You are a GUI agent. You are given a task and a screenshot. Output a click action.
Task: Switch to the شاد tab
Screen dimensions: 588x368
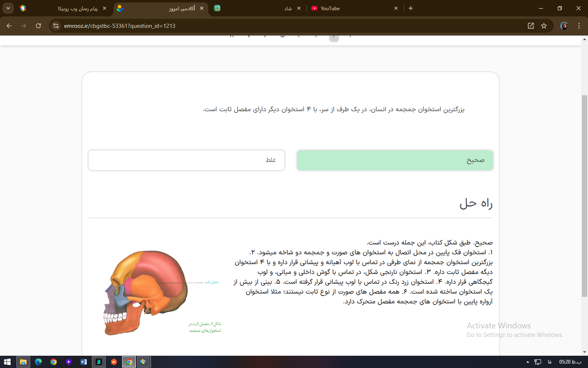[x=257, y=8]
